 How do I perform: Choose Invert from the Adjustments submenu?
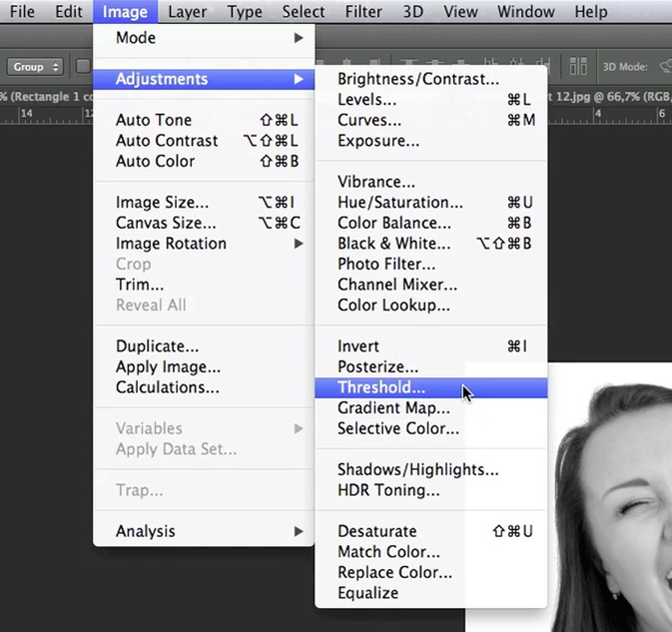click(x=358, y=346)
